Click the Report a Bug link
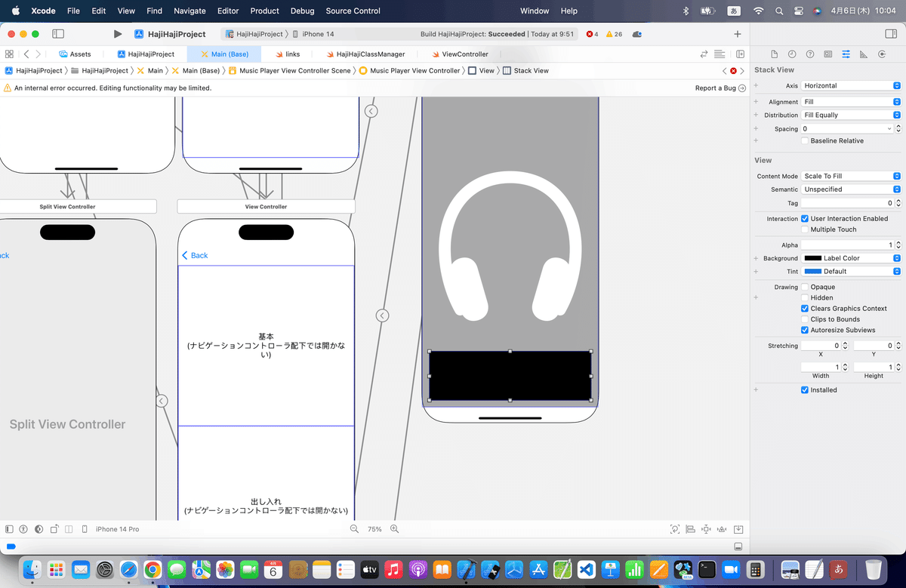 [x=720, y=88]
